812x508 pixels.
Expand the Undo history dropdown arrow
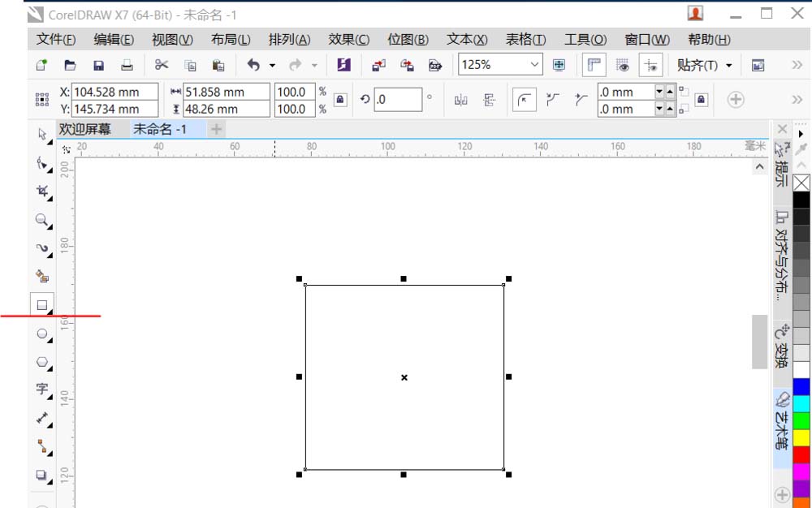point(273,65)
